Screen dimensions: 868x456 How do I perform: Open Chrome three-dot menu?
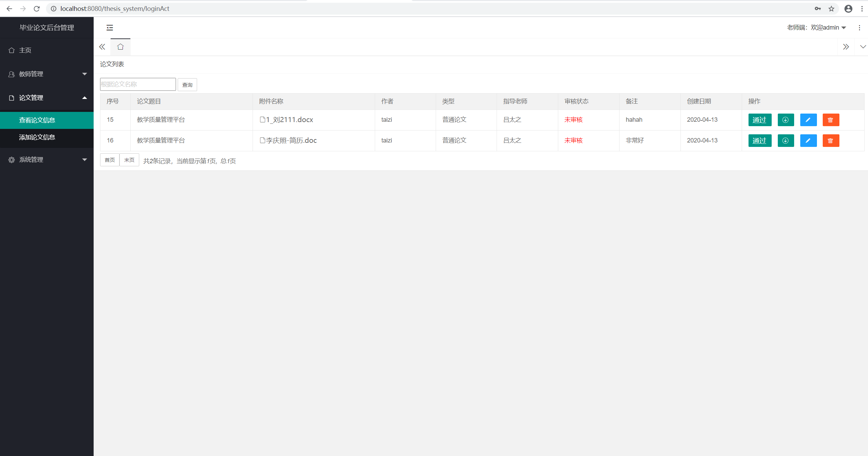(x=862, y=9)
